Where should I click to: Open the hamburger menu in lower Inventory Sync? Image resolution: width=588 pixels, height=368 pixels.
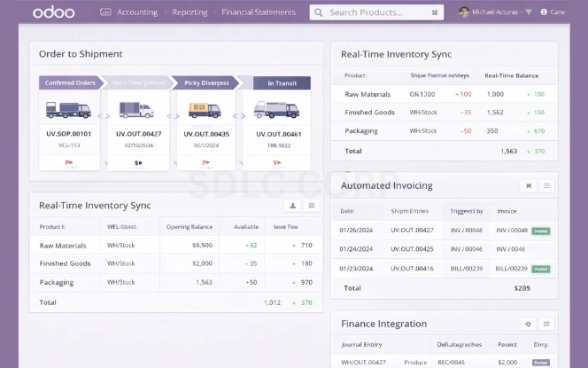tap(312, 206)
